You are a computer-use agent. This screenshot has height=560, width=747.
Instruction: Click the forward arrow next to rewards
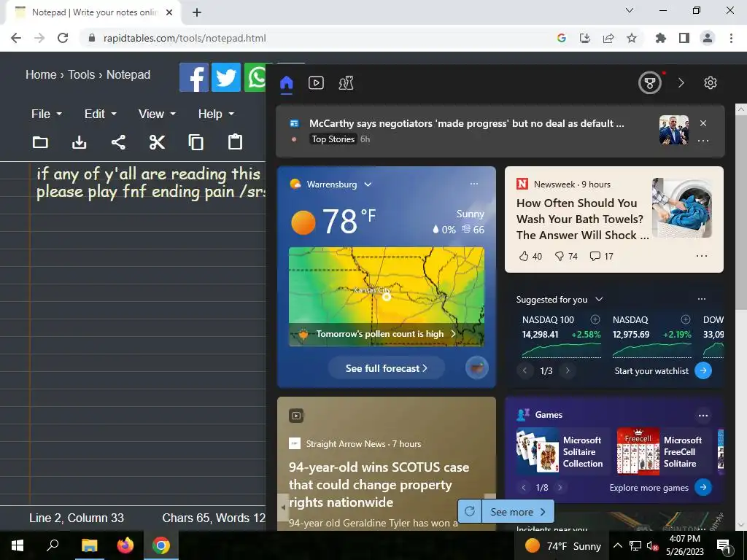[x=681, y=83]
